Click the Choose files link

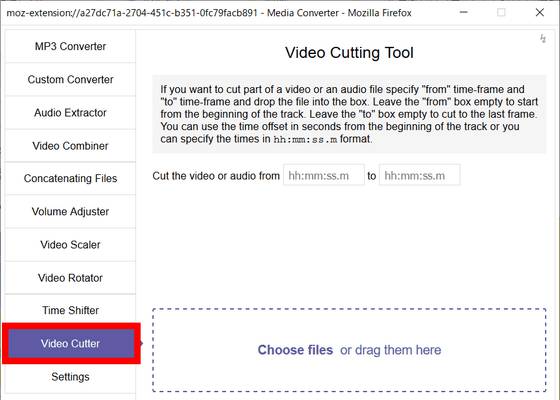tap(295, 350)
